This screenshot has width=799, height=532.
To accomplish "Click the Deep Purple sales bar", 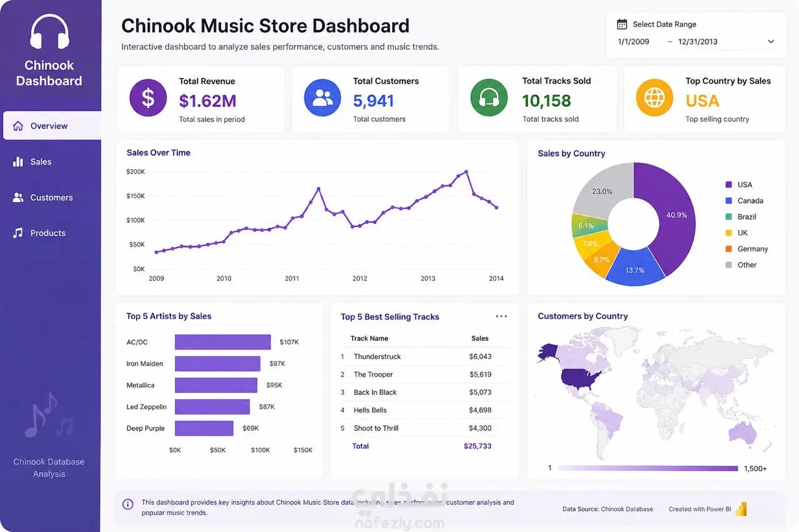I will click(204, 428).
